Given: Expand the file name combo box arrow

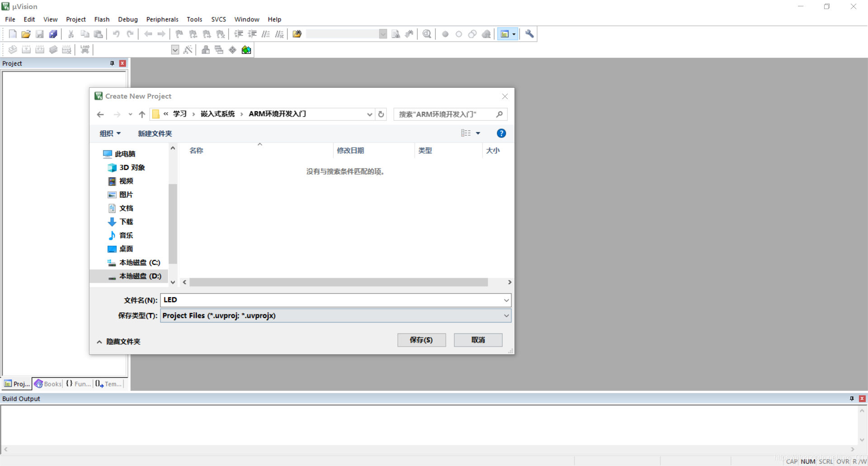Looking at the screenshot, I should 506,300.
